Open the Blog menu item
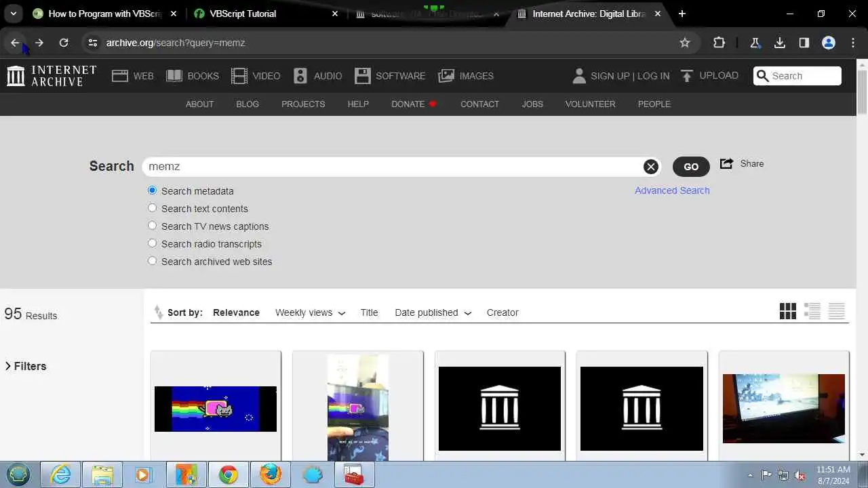The height and width of the screenshot is (488, 868). click(x=248, y=104)
